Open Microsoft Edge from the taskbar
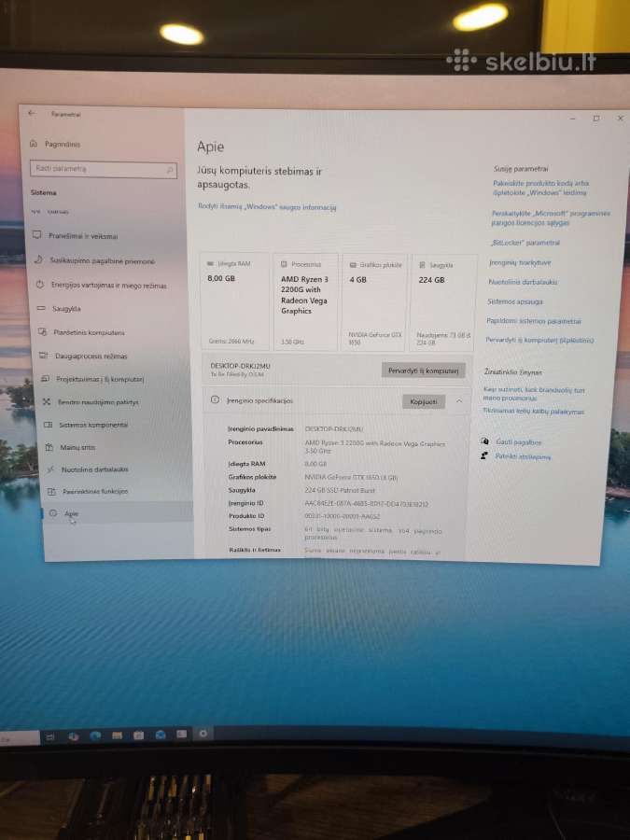Screen dimensions: 630x840 click(95, 735)
